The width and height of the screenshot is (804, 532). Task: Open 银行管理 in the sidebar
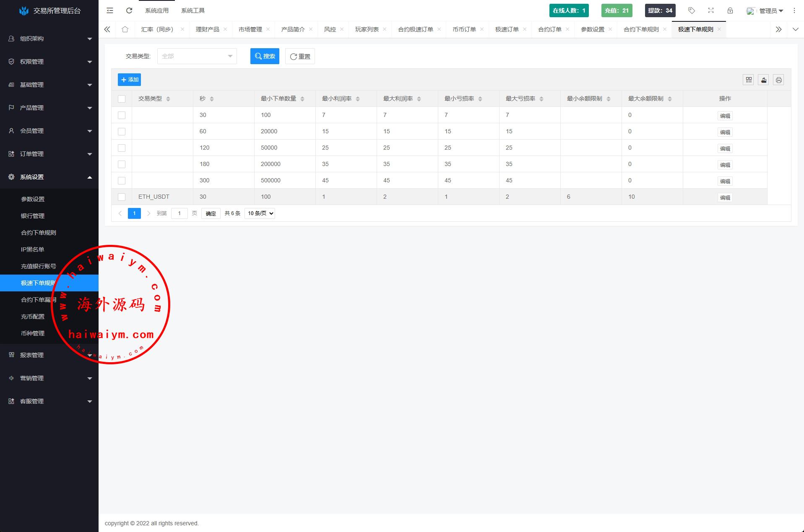tap(33, 216)
